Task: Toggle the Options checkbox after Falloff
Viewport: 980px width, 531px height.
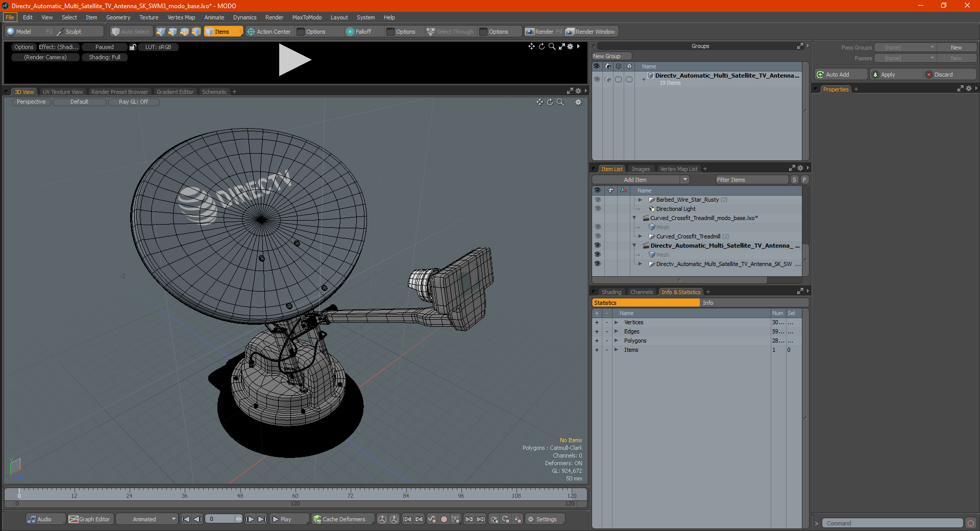Action: coord(390,32)
